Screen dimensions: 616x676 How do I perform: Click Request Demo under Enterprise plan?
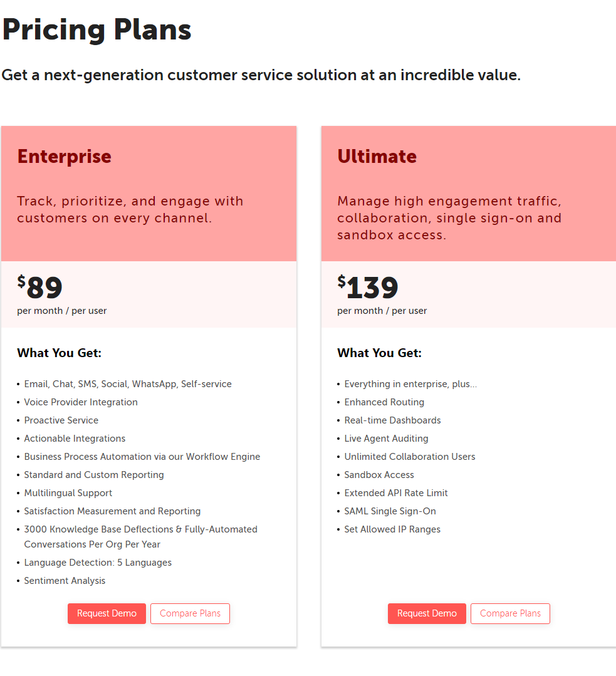point(107,613)
